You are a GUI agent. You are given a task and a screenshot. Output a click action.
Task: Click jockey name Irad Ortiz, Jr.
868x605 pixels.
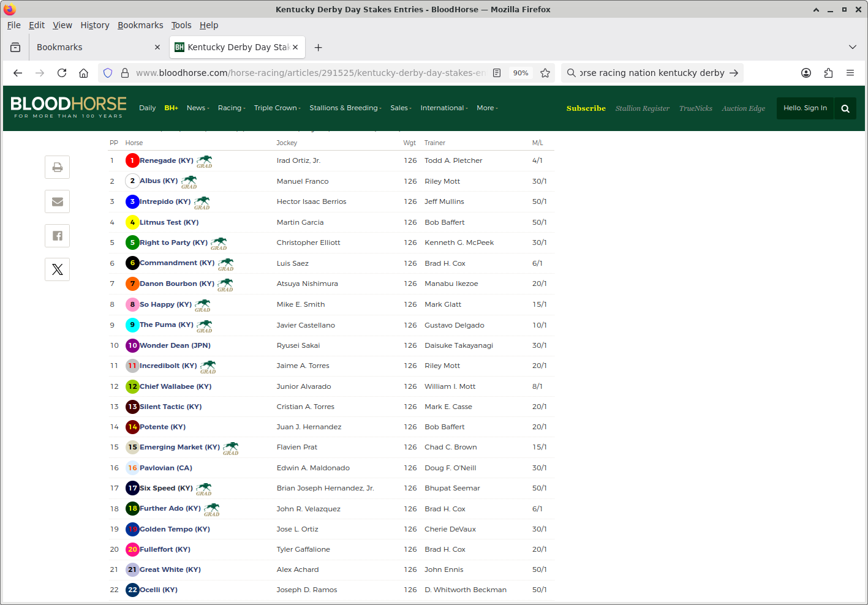coord(298,160)
